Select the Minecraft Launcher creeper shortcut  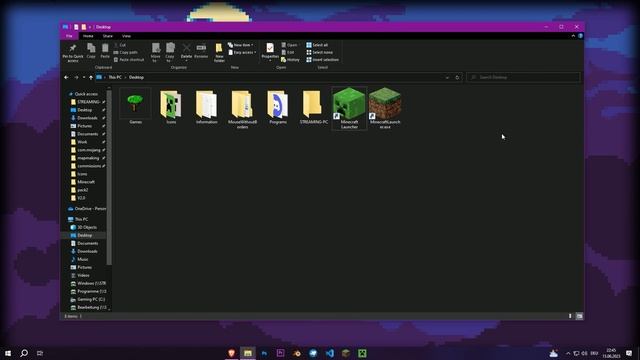[x=349, y=109]
